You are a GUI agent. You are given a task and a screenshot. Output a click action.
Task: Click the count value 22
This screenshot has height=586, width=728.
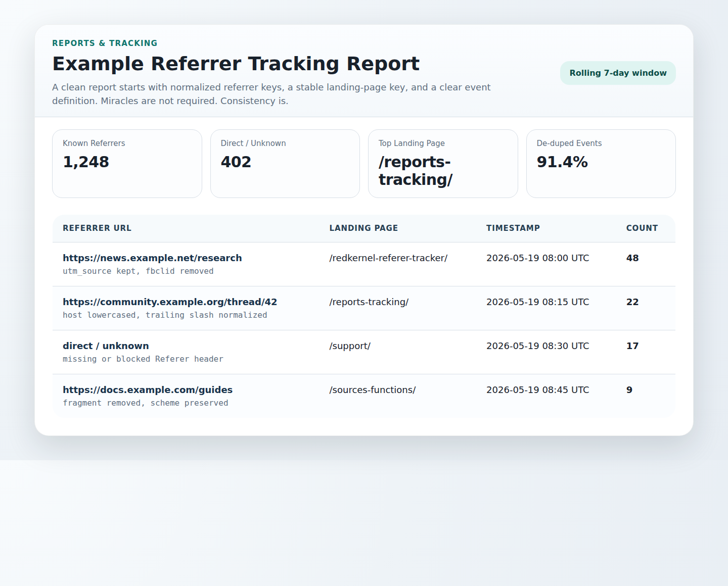click(x=632, y=302)
